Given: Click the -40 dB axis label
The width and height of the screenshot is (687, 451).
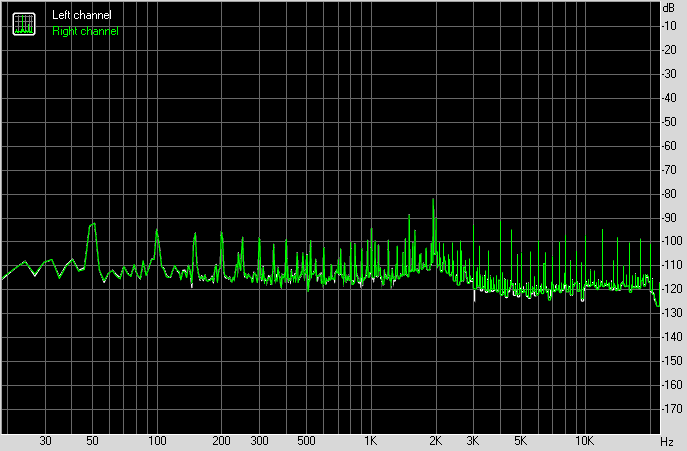Looking at the screenshot, I should (x=669, y=98).
